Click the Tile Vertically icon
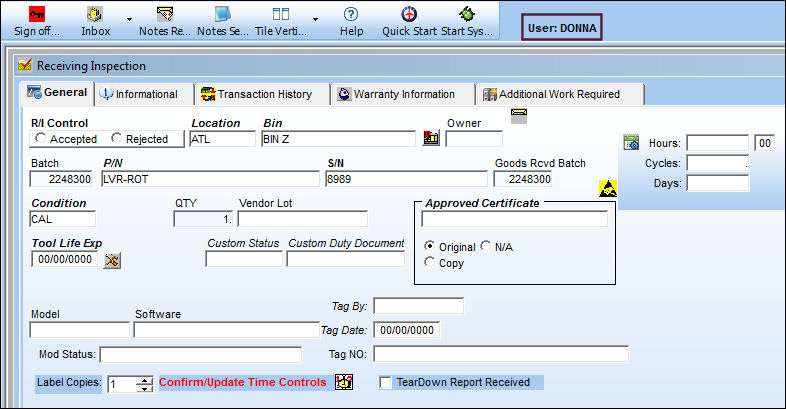The height and width of the screenshot is (409, 786). click(x=281, y=14)
